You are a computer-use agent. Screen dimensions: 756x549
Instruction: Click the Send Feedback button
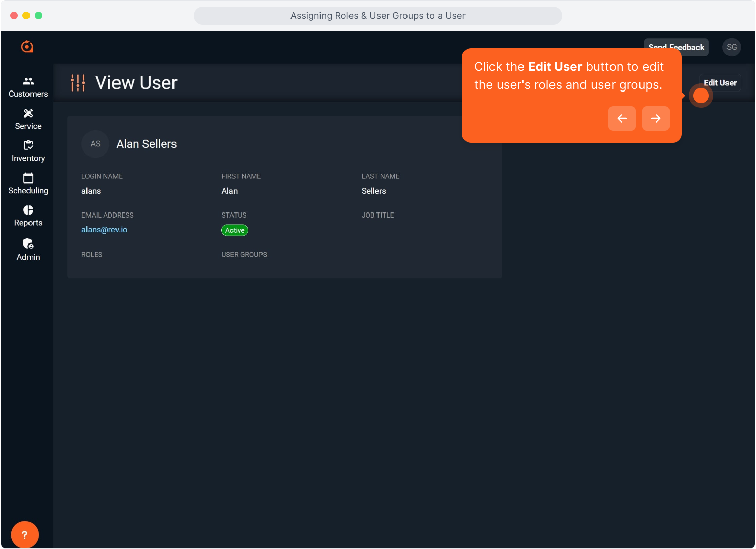(676, 47)
